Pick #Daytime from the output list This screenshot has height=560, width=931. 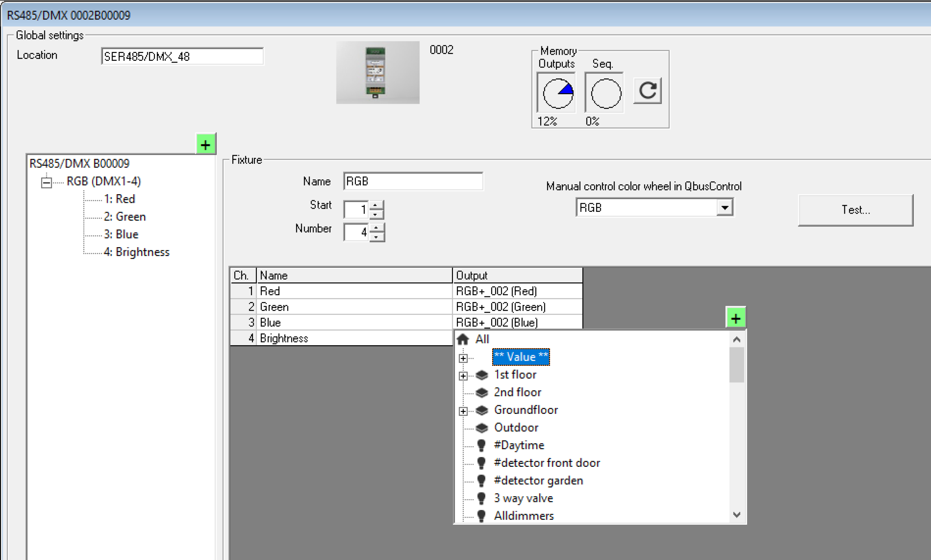point(519,445)
